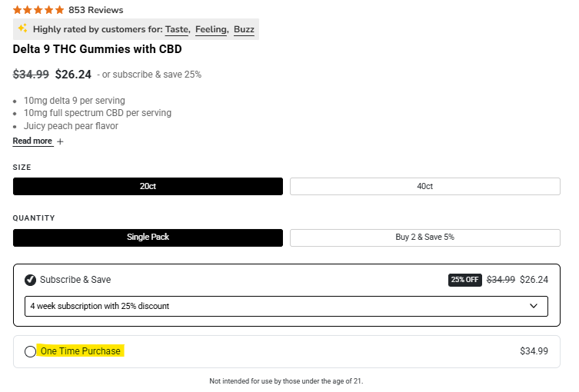Click the Delta 9 THC Gummies title
579x392 pixels.
click(x=97, y=49)
